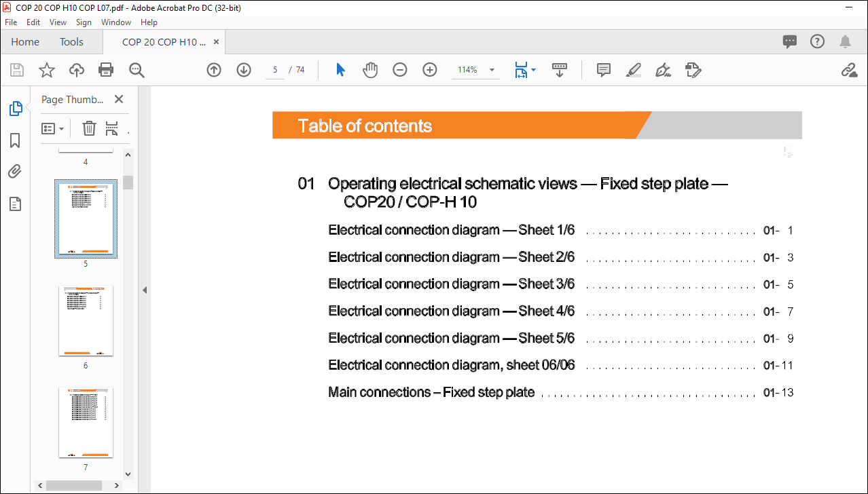Open the find text magnifier tool
The width and height of the screenshot is (868, 494).
137,70
